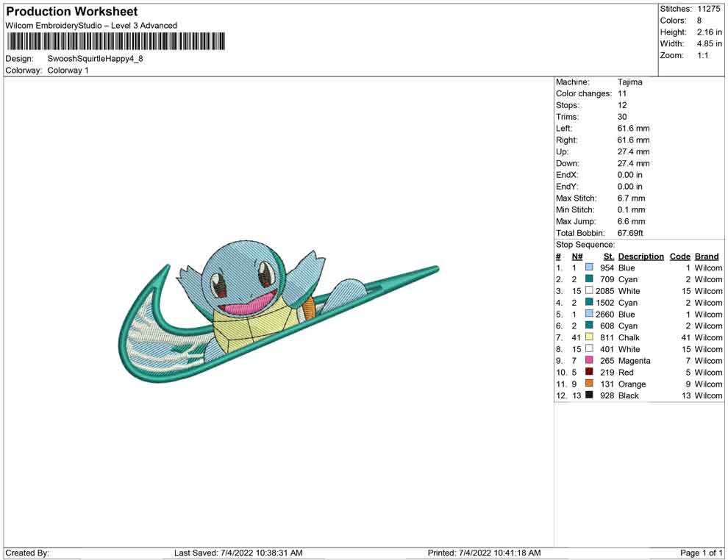Click the 'Created By:' footer label
The width and height of the screenshot is (728, 560).
pyautogui.click(x=27, y=553)
